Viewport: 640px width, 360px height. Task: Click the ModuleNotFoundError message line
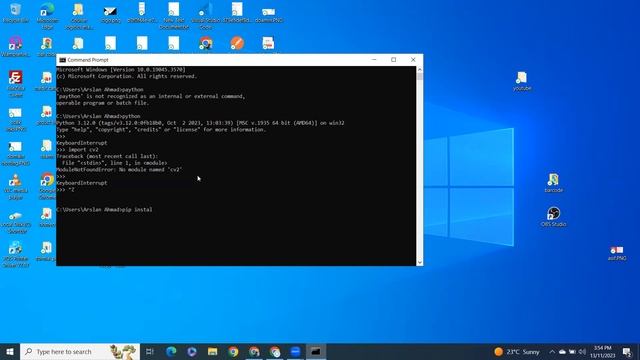click(119, 169)
